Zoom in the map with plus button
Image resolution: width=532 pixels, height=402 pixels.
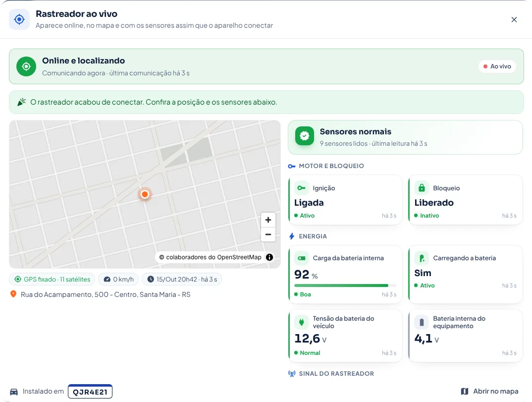[268, 220]
